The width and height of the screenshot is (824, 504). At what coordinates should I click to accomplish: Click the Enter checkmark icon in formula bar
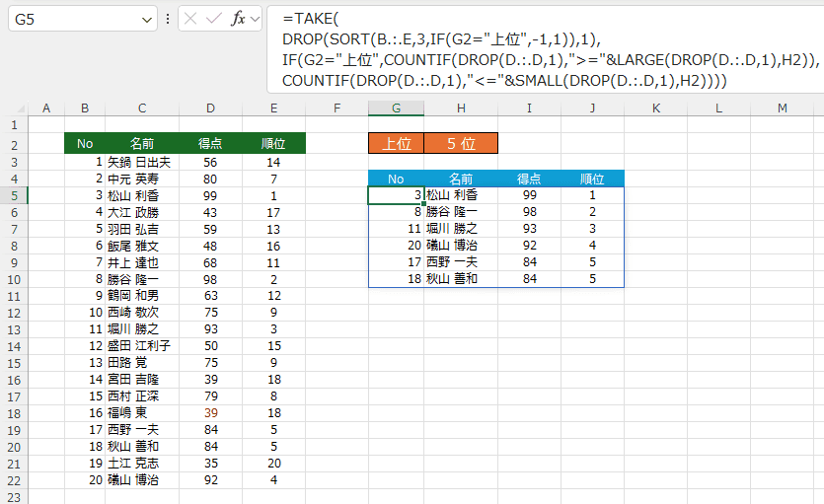[x=214, y=19]
